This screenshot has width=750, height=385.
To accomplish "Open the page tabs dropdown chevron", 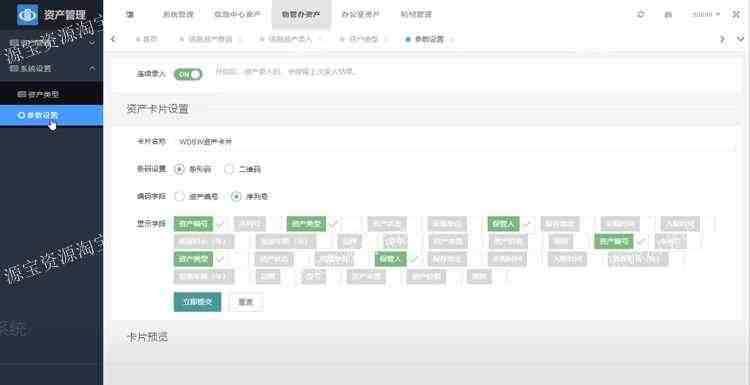I will (740, 39).
